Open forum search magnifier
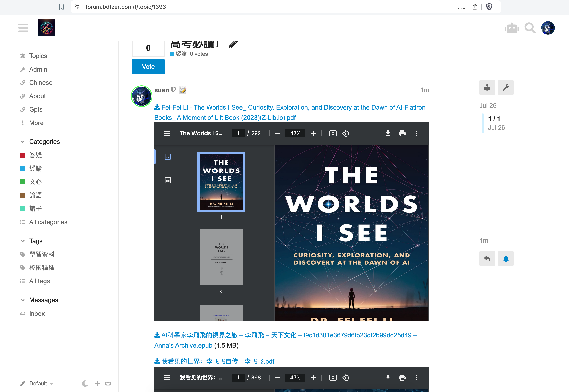Viewport: 569px width, 392px height. coord(530,28)
